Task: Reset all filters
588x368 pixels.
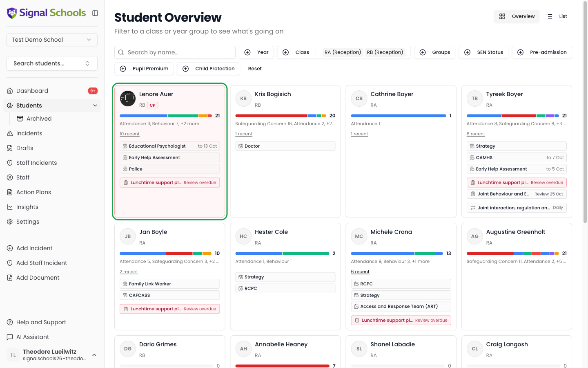Action: click(x=255, y=69)
